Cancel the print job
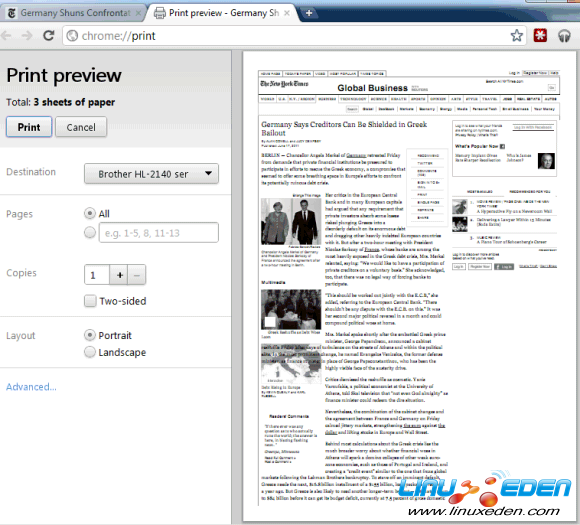 click(81, 127)
